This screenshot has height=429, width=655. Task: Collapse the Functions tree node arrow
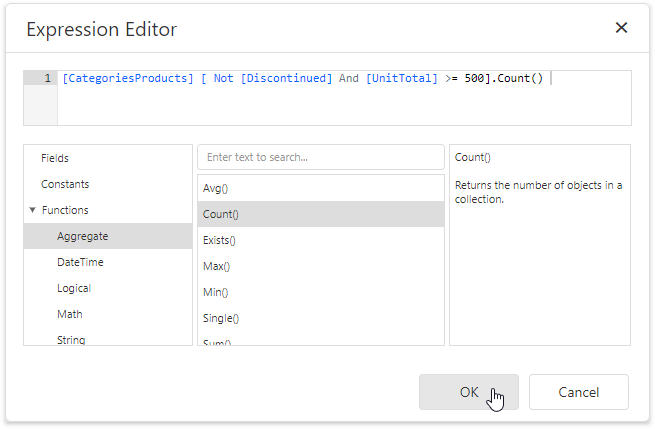click(x=33, y=210)
